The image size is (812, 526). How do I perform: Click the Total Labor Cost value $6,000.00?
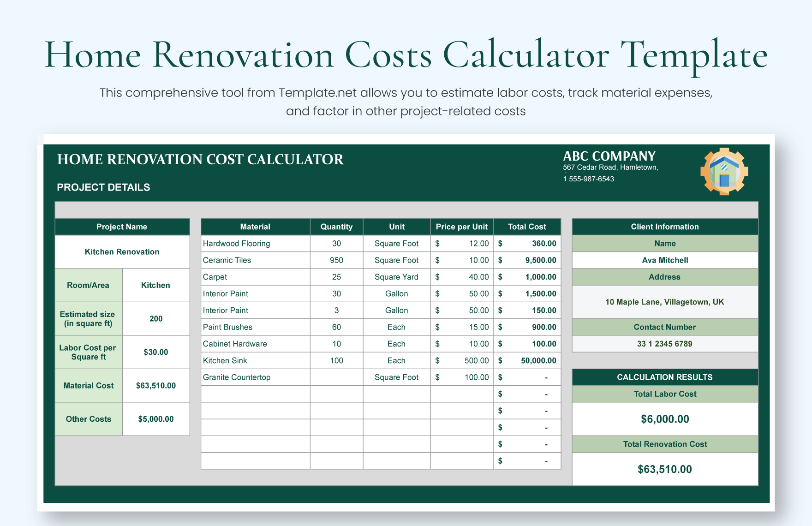(665, 419)
